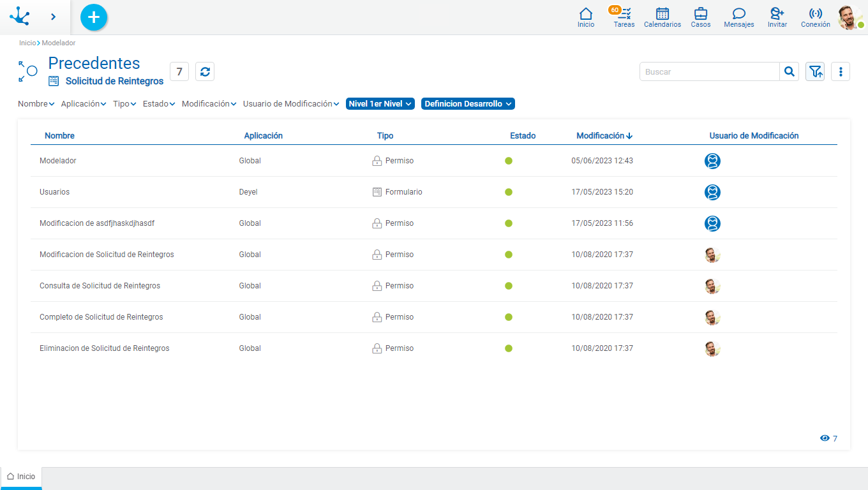
Task: Toggle the filter funnel icon
Action: (815, 71)
